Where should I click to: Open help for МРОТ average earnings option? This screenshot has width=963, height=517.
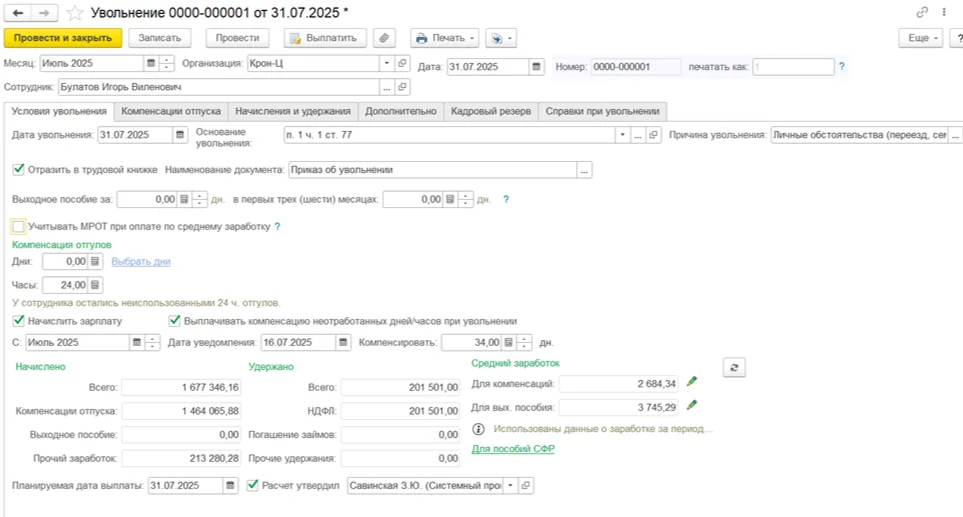coord(278,227)
